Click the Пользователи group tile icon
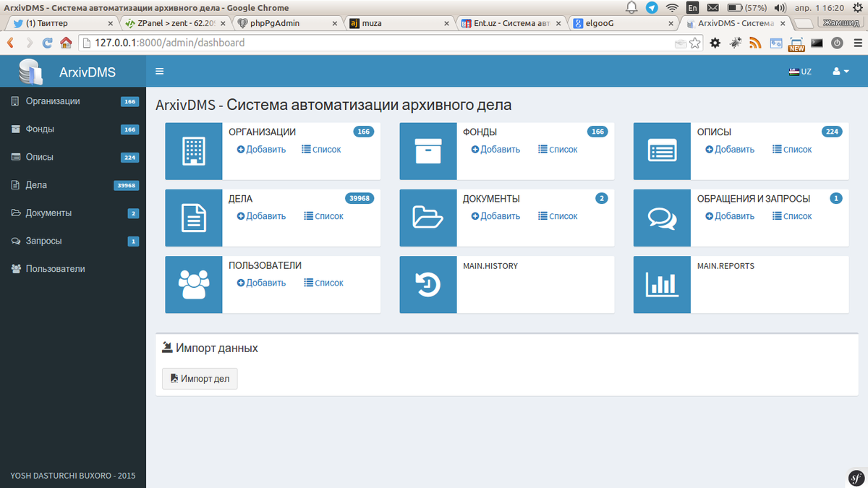868x488 pixels. click(193, 284)
